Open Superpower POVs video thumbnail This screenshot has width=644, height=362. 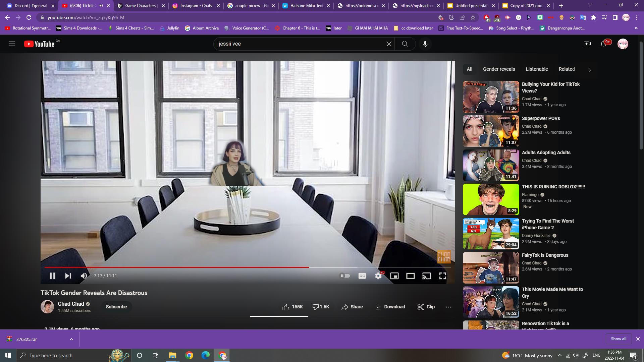click(x=491, y=131)
